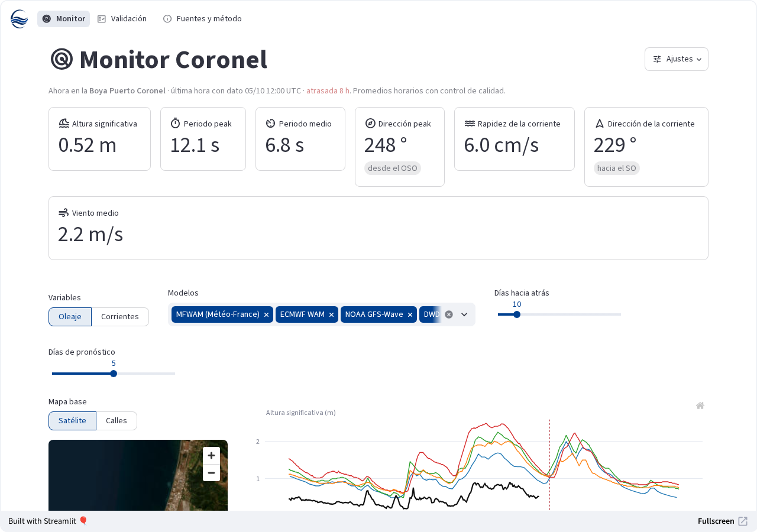This screenshot has width=757, height=532.
Task: Open the Monitor tab
Action: 63,19
